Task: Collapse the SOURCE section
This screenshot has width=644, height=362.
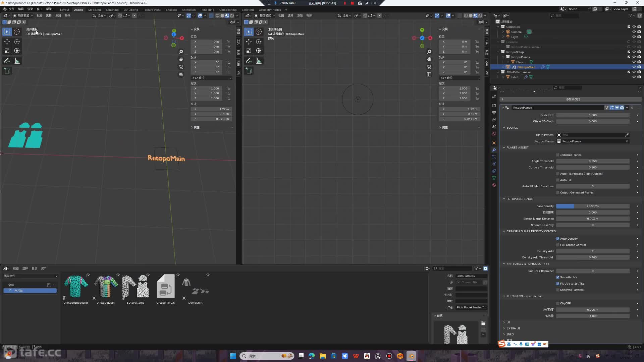Action: (x=504, y=128)
